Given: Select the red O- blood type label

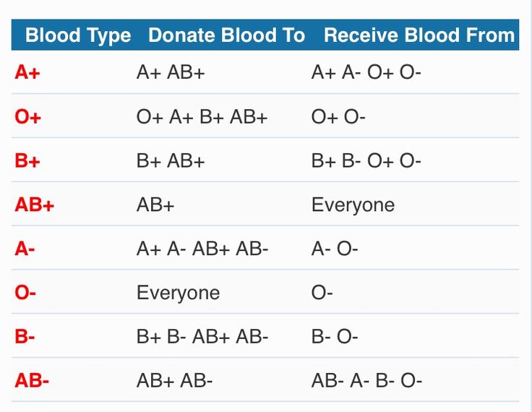Looking at the screenshot, I should [25, 293].
